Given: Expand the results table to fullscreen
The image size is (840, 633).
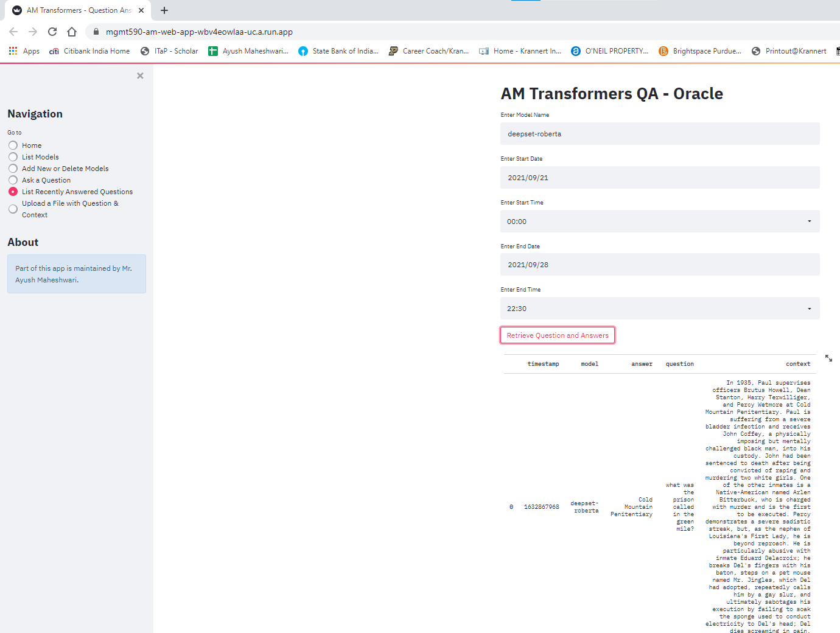Looking at the screenshot, I should click(828, 358).
